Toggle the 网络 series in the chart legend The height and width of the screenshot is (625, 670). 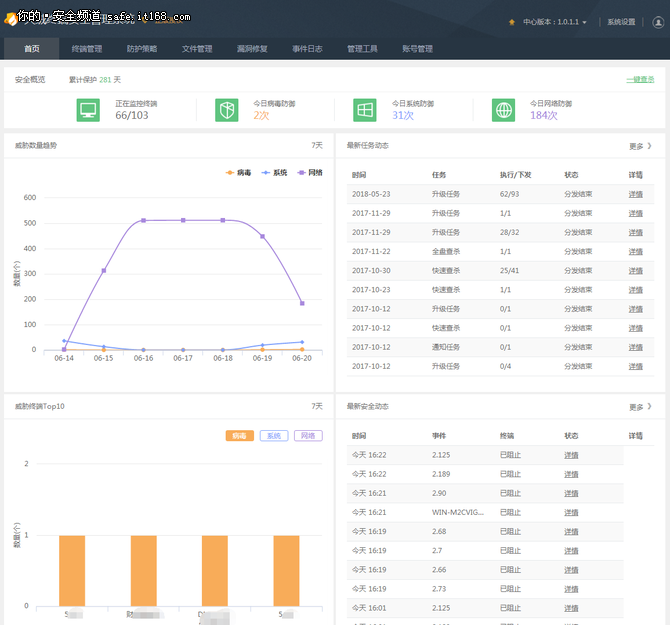pyautogui.click(x=310, y=173)
